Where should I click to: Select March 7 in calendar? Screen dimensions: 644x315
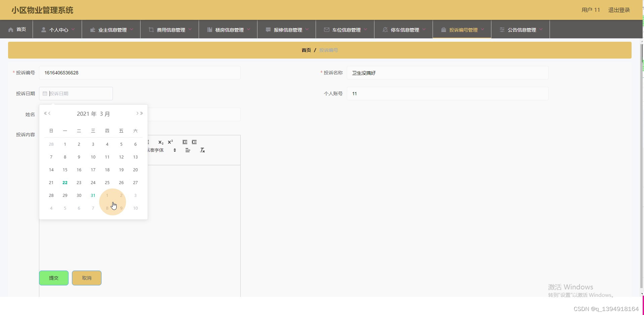coord(51,157)
